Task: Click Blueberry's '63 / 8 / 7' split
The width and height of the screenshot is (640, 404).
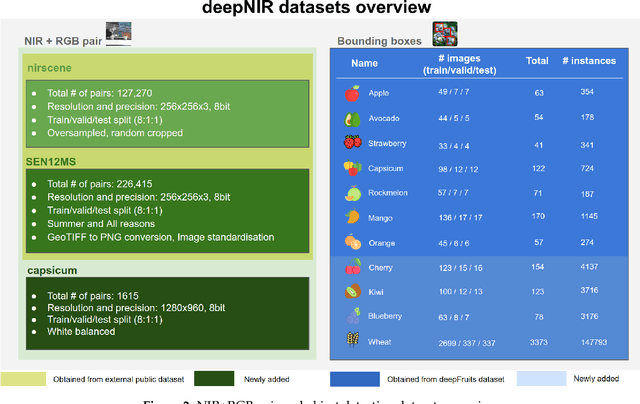Action: (x=454, y=317)
